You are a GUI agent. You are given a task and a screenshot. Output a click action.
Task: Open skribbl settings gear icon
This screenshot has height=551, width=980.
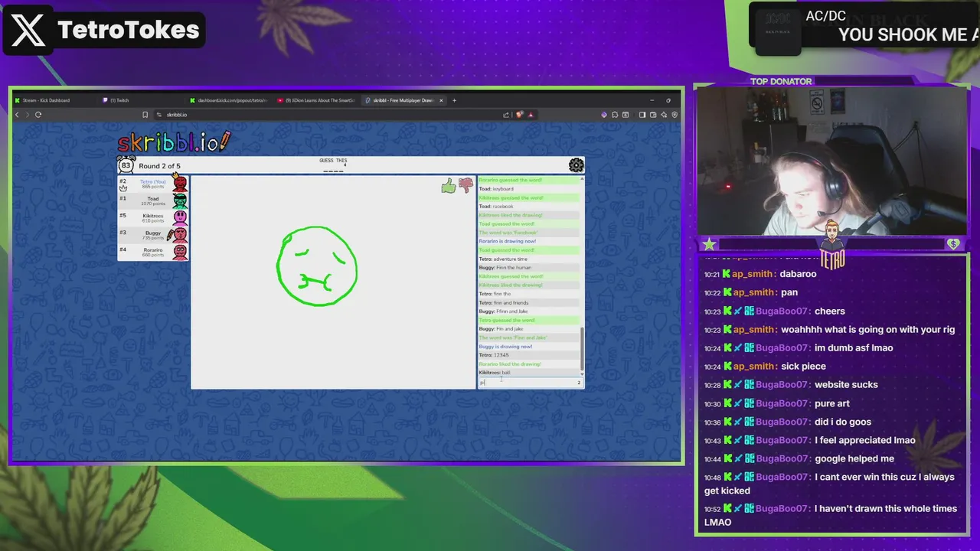point(577,165)
